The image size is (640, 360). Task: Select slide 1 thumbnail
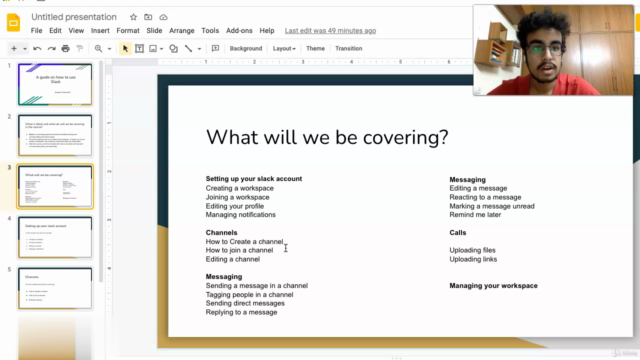click(55, 84)
